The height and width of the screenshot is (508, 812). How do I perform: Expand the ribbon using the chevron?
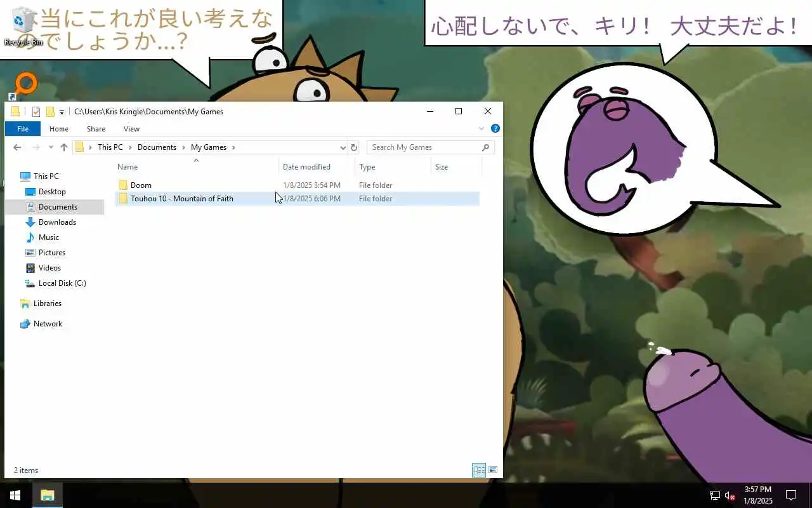[x=481, y=128]
